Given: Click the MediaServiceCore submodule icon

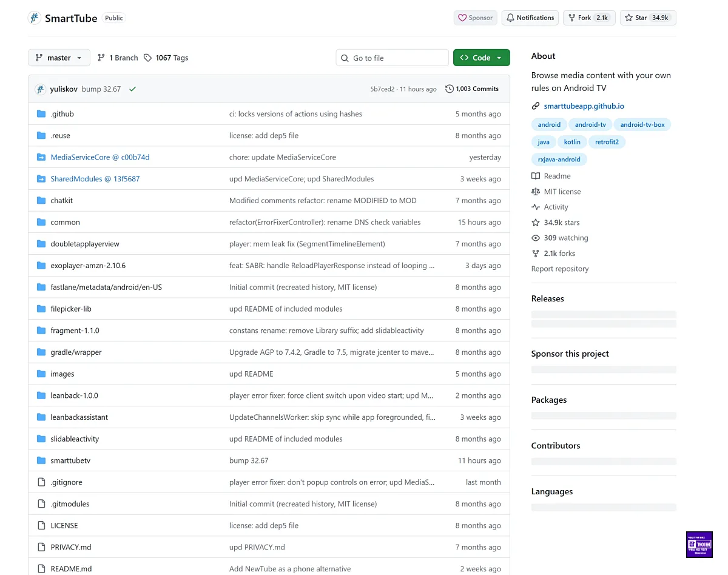Looking at the screenshot, I should (x=41, y=157).
